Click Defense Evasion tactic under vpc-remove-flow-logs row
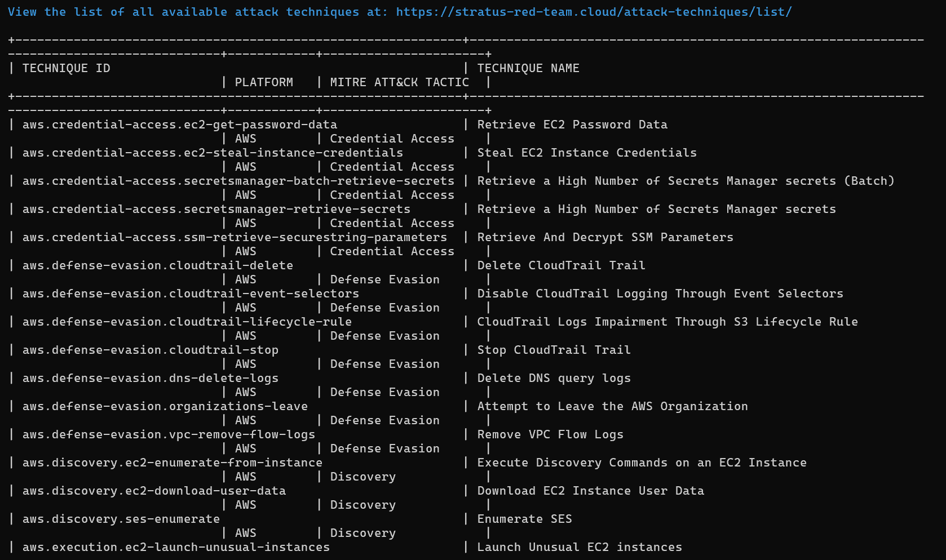The image size is (946, 560). tap(384, 448)
